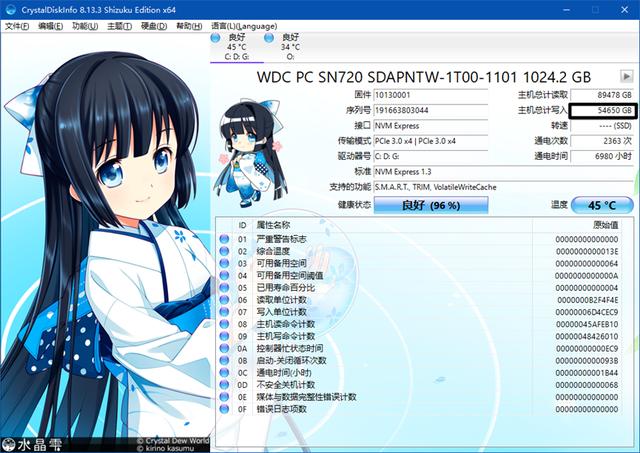
Task: Click the total host reads value 89478 GB
Action: [x=602, y=95]
